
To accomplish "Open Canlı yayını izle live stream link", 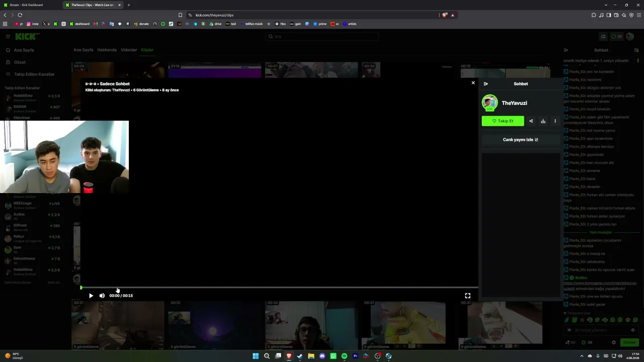I will [520, 140].
